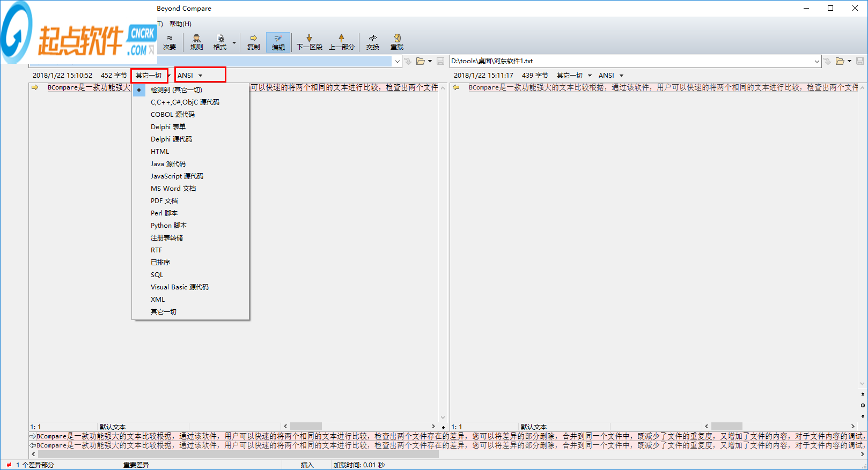Click "重要差异" in the status bar

(x=136, y=465)
